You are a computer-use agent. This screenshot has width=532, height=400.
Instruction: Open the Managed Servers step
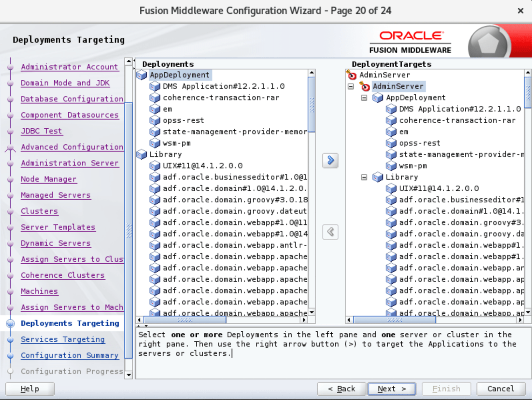tap(56, 195)
